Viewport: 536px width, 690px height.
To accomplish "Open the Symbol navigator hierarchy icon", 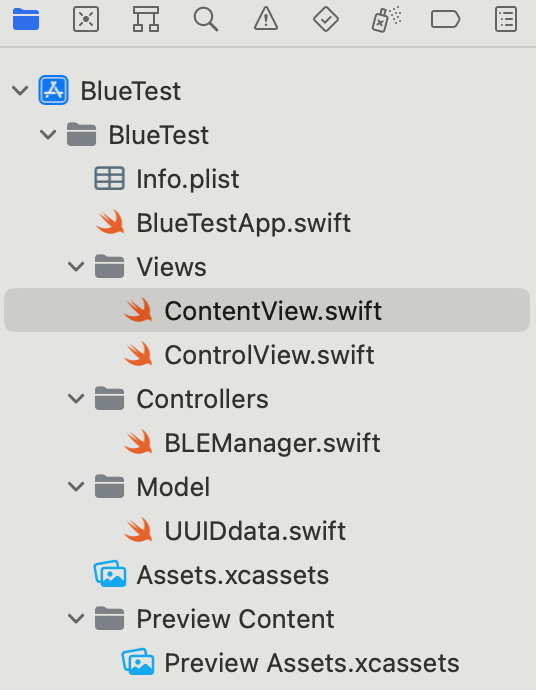I will coord(146,19).
